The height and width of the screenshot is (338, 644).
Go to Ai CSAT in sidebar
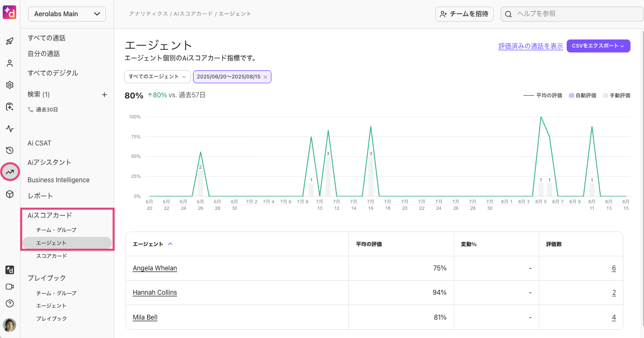pyautogui.click(x=39, y=143)
